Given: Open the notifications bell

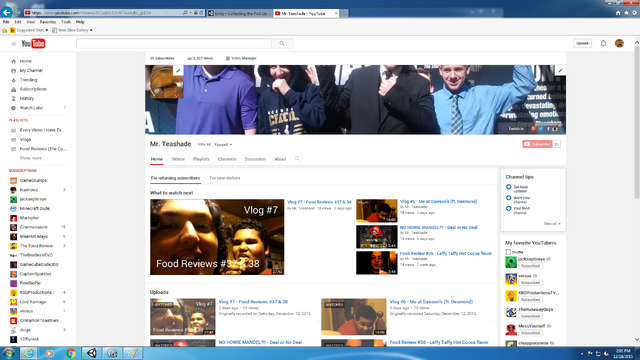Looking at the screenshot, I should coord(603,43).
